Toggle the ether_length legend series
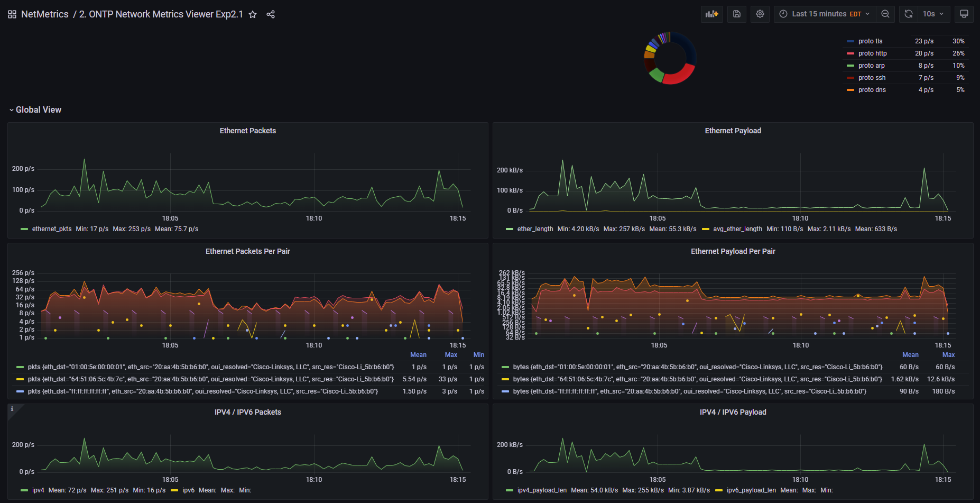The height and width of the screenshot is (503, 980). pos(535,229)
